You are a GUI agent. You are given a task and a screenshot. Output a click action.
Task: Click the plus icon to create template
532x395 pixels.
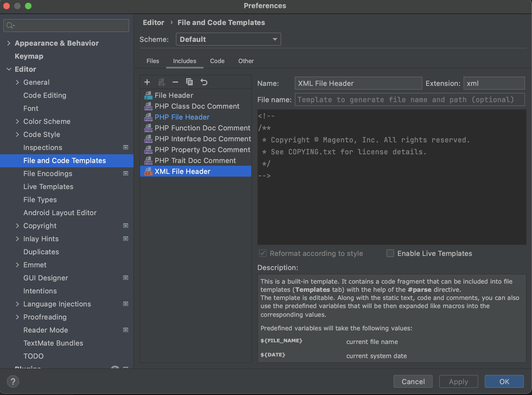tap(147, 82)
